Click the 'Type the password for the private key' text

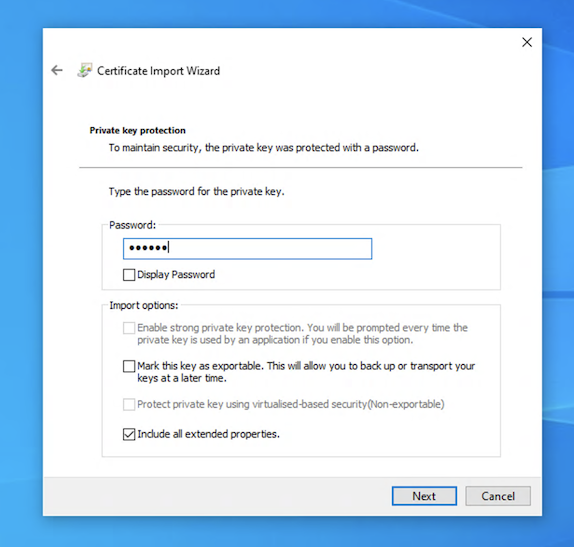tap(196, 191)
